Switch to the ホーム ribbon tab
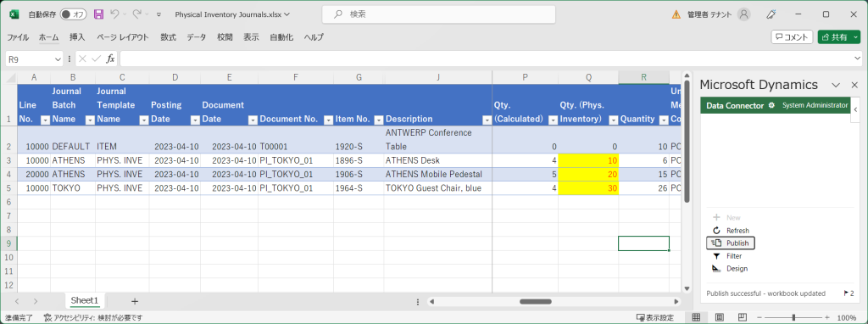868x324 pixels. pyautogui.click(x=48, y=37)
